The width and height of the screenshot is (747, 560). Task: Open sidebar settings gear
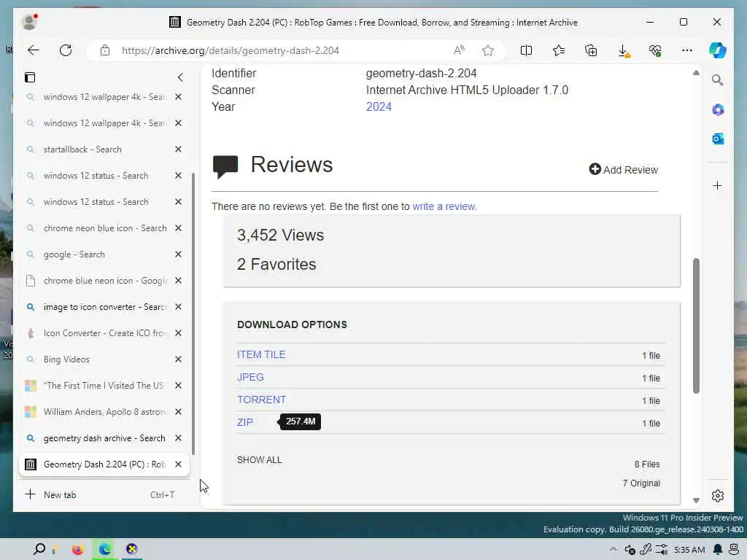coord(718,496)
